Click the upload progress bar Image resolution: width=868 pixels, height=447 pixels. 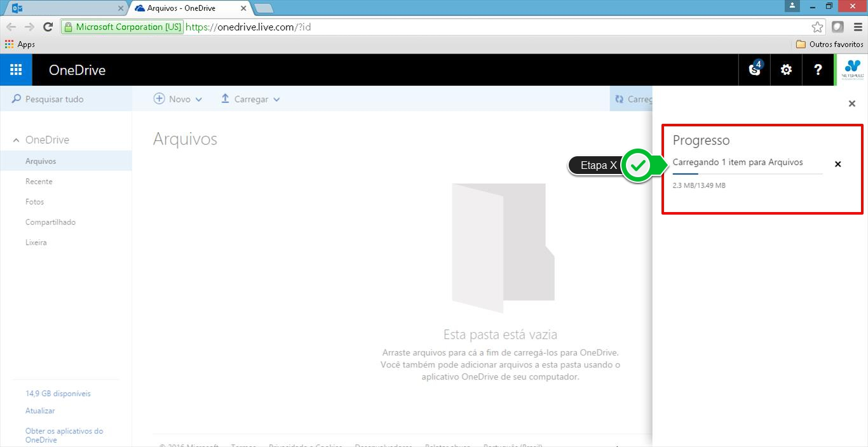[x=747, y=173]
